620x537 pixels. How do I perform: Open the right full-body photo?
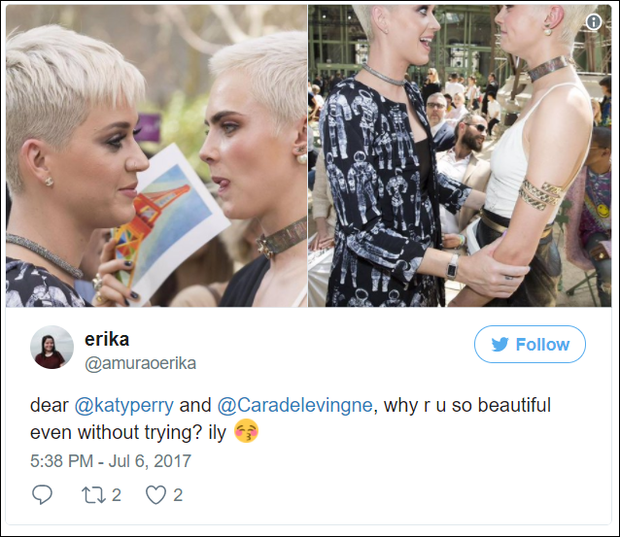click(x=460, y=156)
